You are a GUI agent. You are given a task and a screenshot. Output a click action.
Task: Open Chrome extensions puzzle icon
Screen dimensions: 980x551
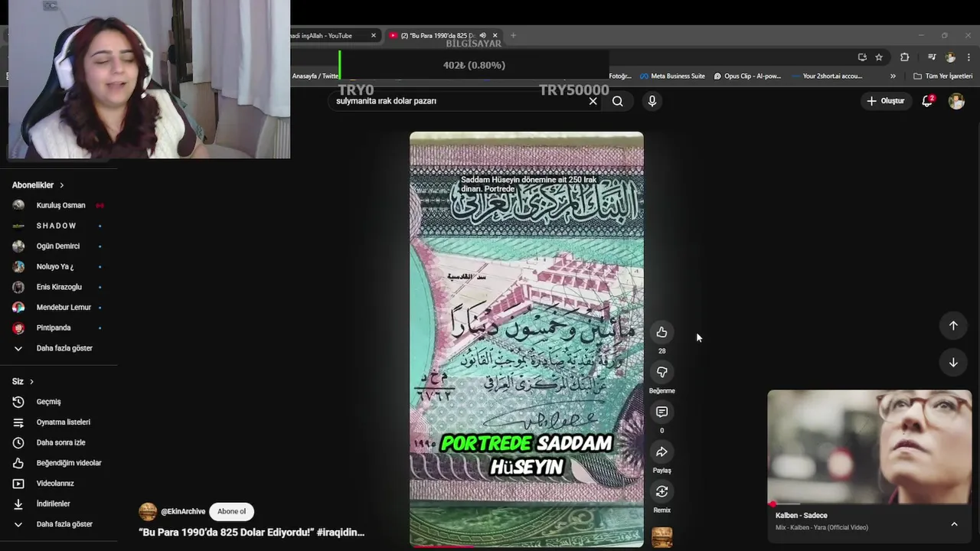point(904,57)
